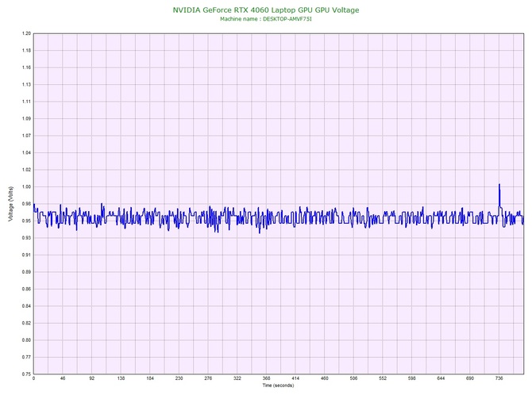The image size is (532, 399).
Task: Click the 1.18 y-axis tick label
Action: [x=26, y=51]
